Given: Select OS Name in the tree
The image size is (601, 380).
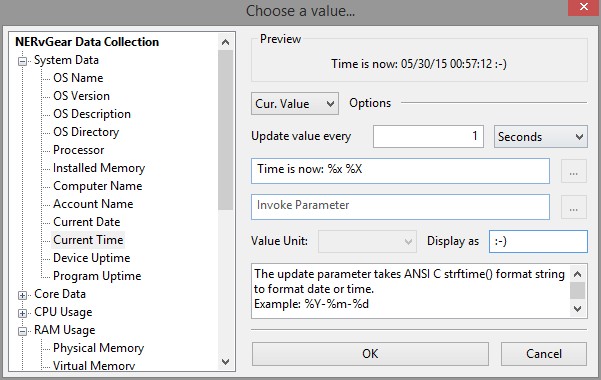Looking at the screenshot, I should (x=78, y=78).
